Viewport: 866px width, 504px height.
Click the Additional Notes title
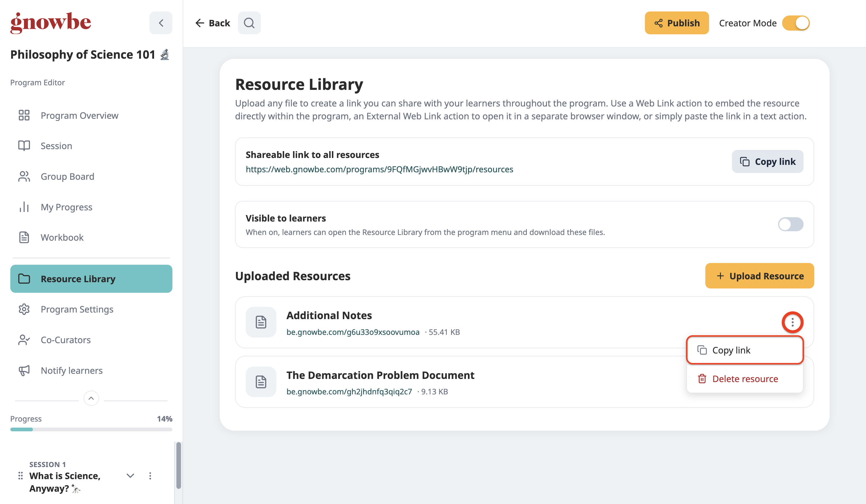coord(329,315)
